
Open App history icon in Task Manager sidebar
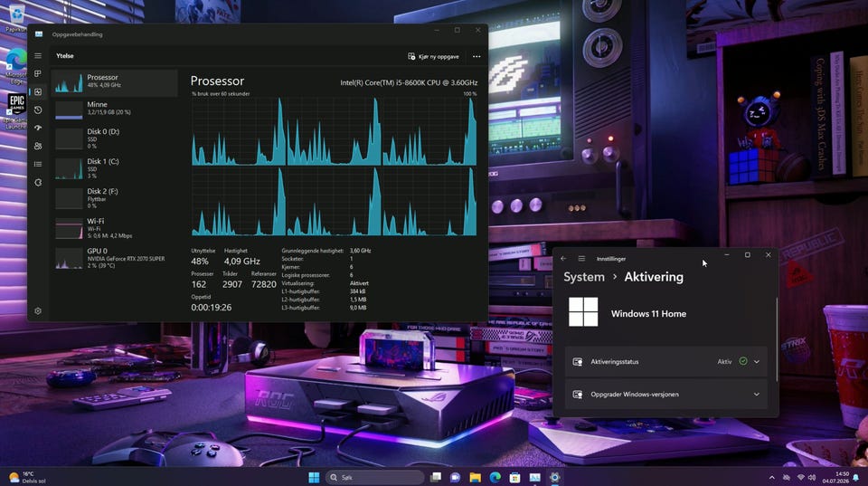[38, 110]
